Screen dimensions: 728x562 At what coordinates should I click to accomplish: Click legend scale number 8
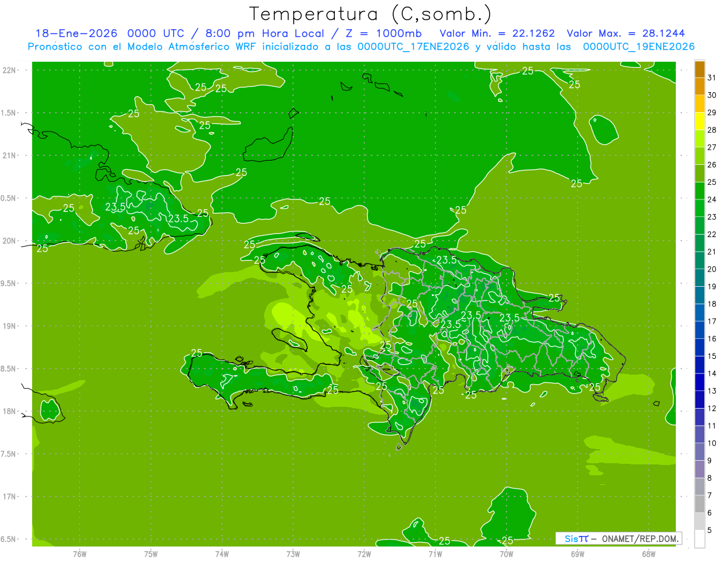pyautogui.click(x=710, y=478)
